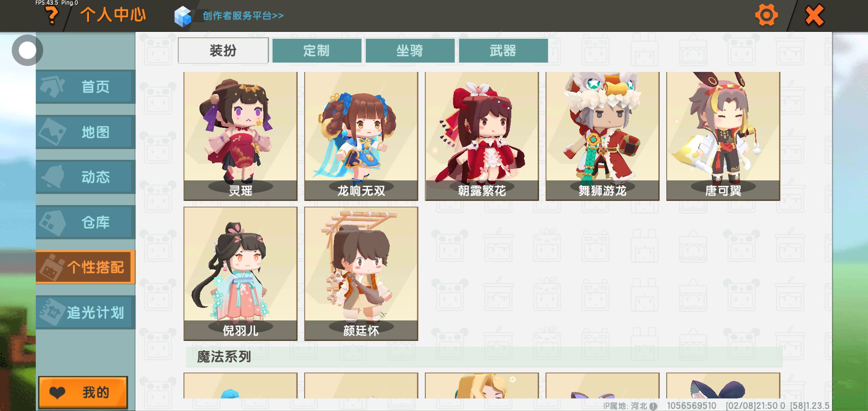Click the info icon beside IP属地 河北
The width and height of the screenshot is (868, 411).
(x=653, y=406)
